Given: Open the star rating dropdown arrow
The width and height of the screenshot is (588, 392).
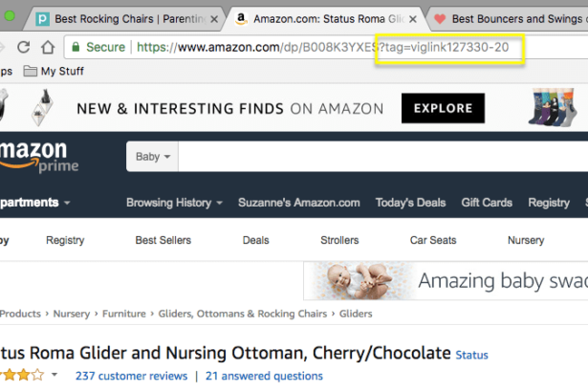Looking at the screenshot, I should (x=54, y=375).
